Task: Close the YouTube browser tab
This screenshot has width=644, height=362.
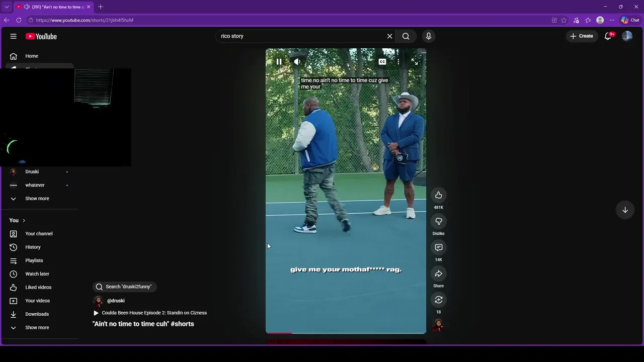Action: (x=89, y=7)
